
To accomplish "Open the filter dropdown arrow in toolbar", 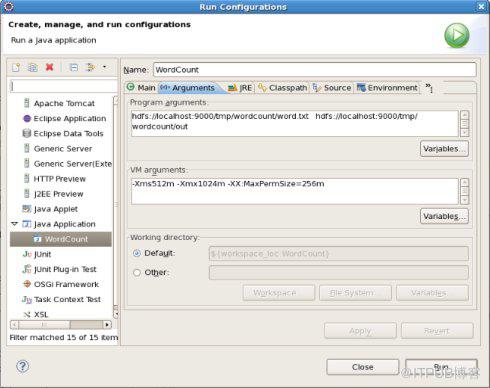I will pos(104,67).
